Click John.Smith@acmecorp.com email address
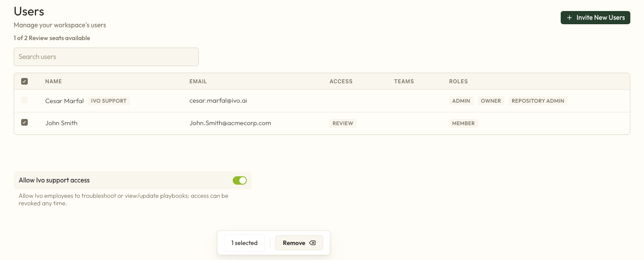The width and height of the screenshot is (644, 260). (x=230, y=123)
